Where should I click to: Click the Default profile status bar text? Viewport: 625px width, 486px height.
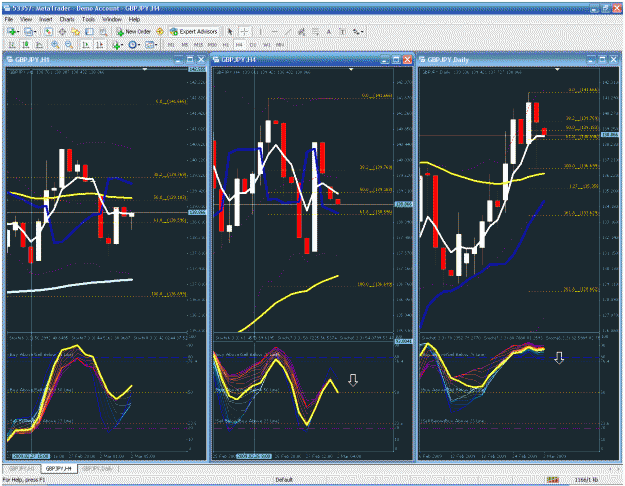coord(284,480)
